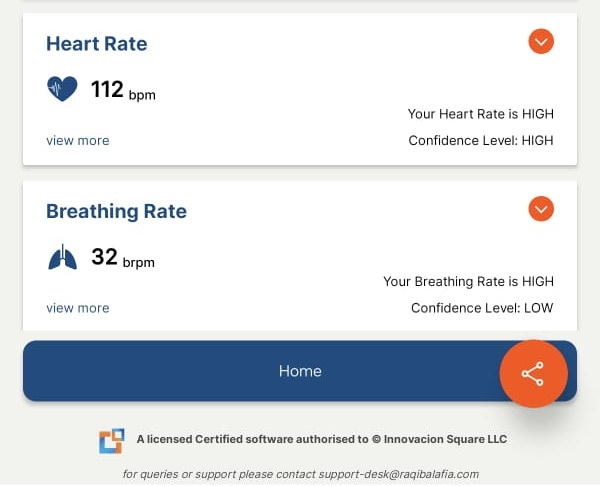The height and width of the screenshot is (486, 600).
Task: Collapse the Heart Rate card chevron
Action: pyautogui.click(x=541, y=41)
